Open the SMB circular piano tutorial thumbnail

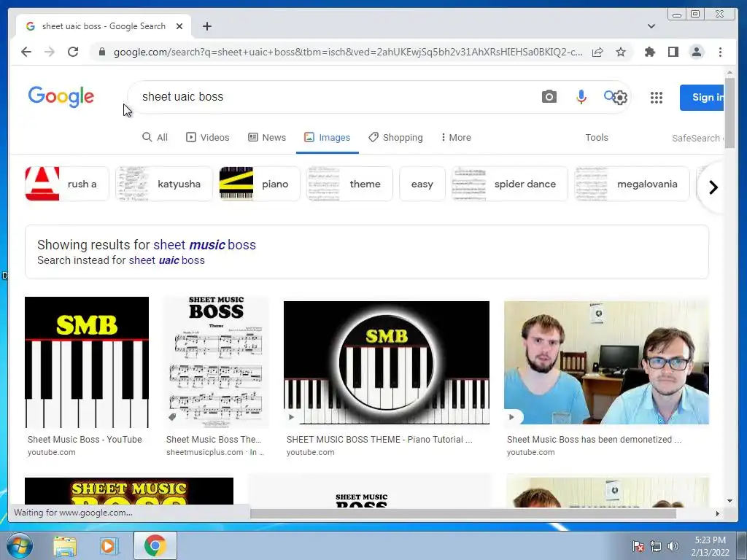tap(387, 362)
